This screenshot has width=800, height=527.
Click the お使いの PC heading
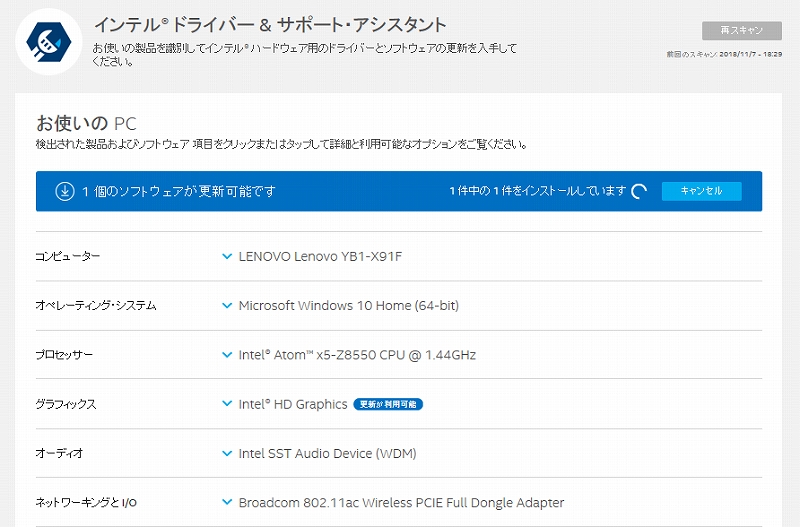[x=86, y=123]
